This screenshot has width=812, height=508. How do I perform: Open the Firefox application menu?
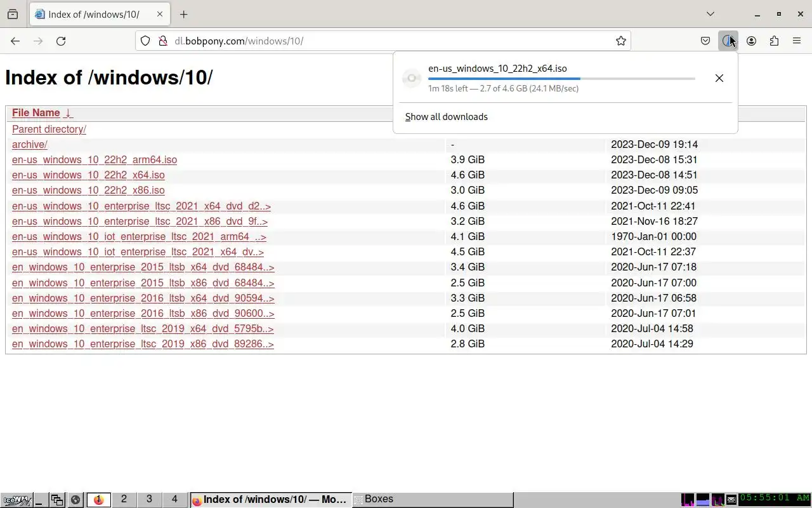(x=797, y=41)
